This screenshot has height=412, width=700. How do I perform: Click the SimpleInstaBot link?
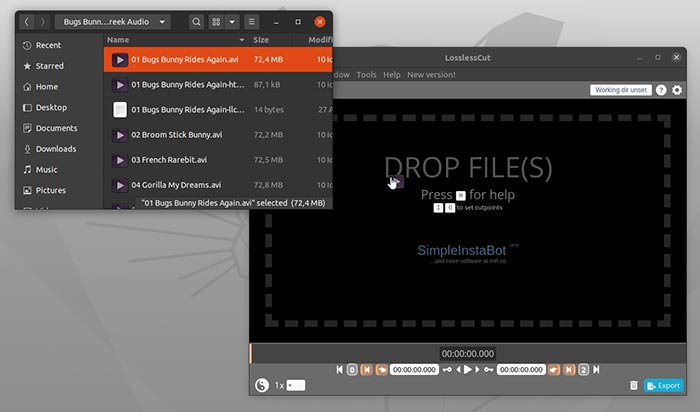point(462,250)
